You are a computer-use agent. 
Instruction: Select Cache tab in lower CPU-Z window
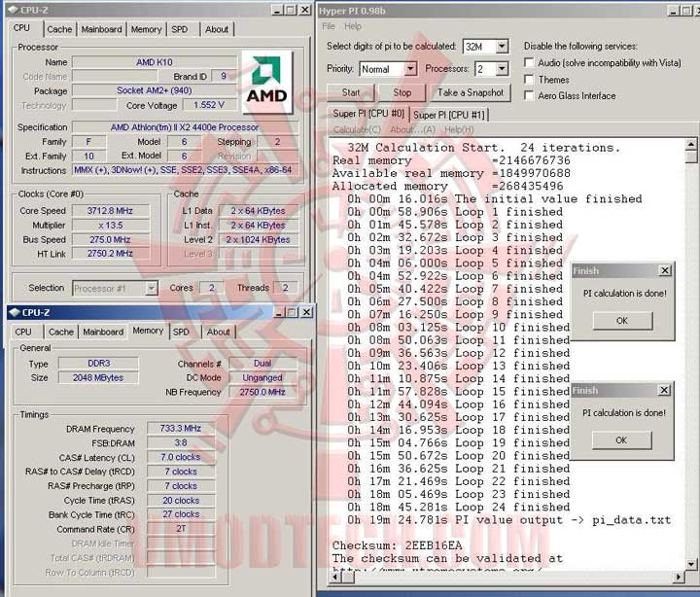coord(61,332)
